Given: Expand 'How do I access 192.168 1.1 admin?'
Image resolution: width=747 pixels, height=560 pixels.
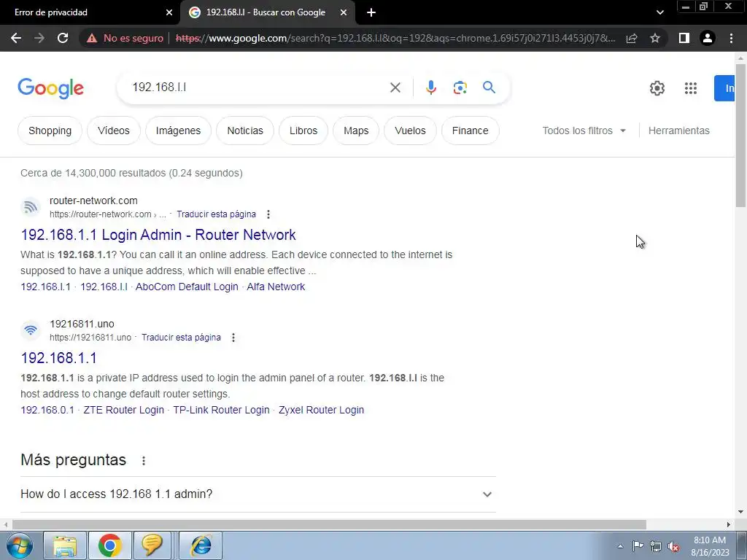Looking at the screenshot, I should 258,494.
